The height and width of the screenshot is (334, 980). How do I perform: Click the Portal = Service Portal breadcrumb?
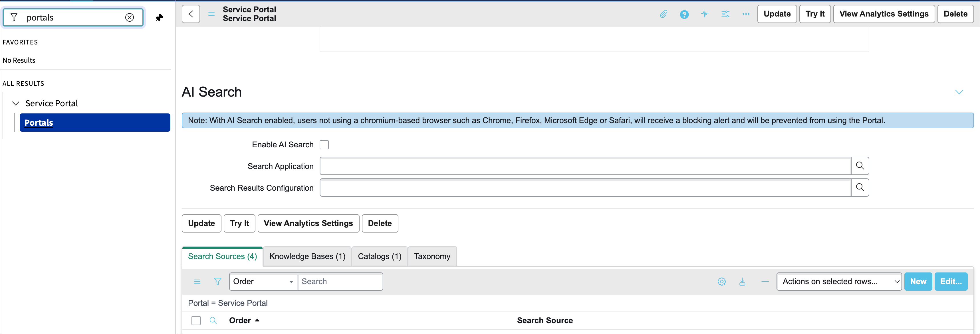(227, 303)
